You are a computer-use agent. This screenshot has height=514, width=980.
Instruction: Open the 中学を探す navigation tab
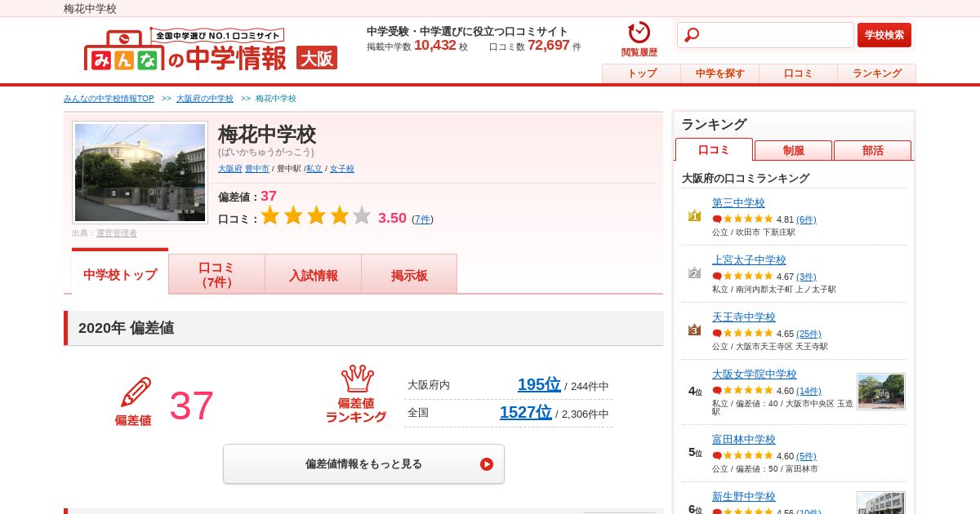click(x=720, y=73)
